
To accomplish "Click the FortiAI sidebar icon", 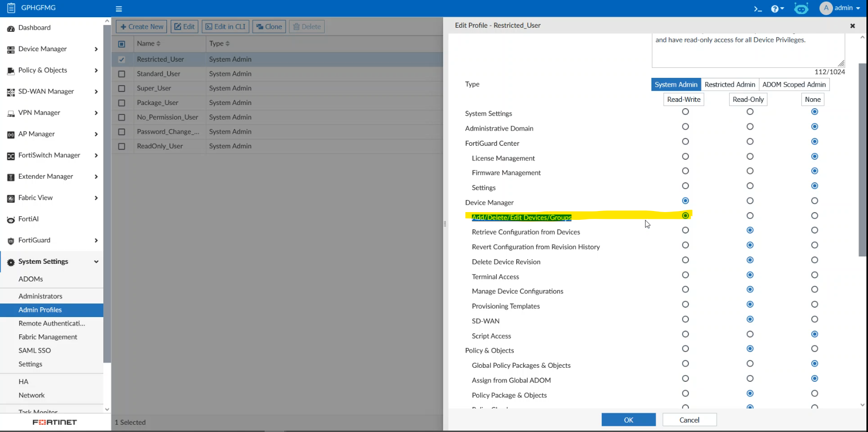I will [10, 220].
